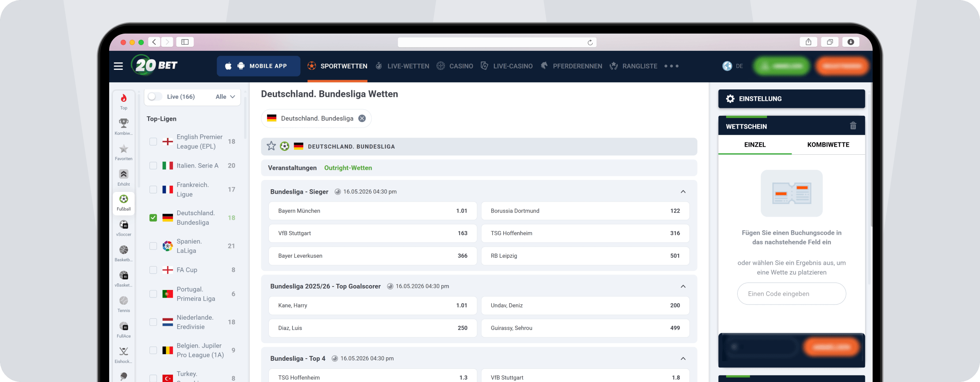Viewport: 980px width, 382px height.
Task: Bet on Bayern München at 1.01
Action: tap(373, 211)
